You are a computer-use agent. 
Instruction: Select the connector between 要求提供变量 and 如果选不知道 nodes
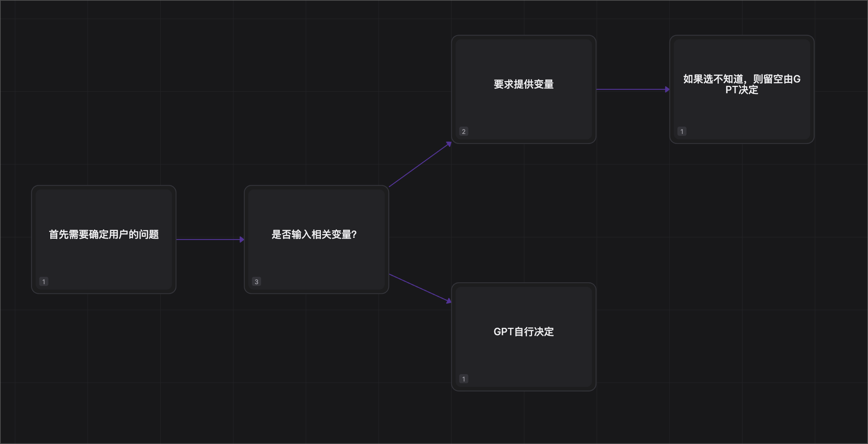click(630, 89)
